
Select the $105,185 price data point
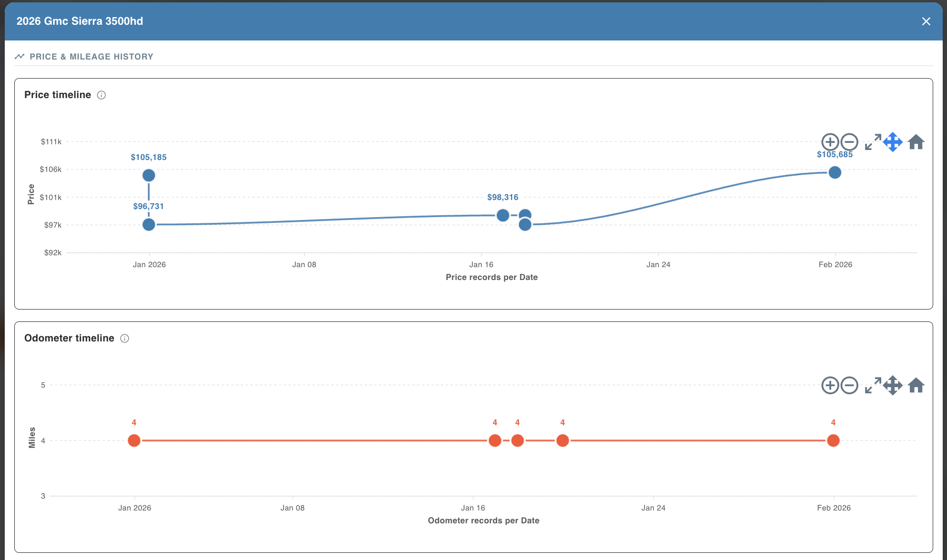tap(149, 175)
